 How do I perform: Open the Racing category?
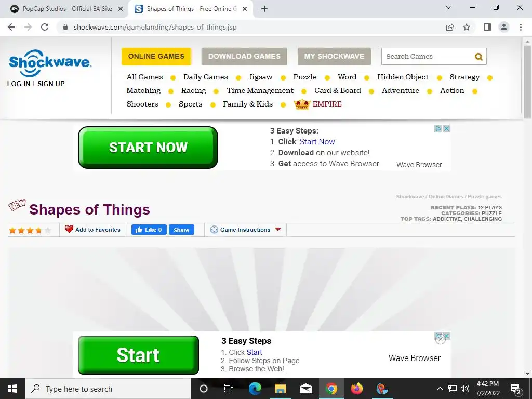(193, 90)
